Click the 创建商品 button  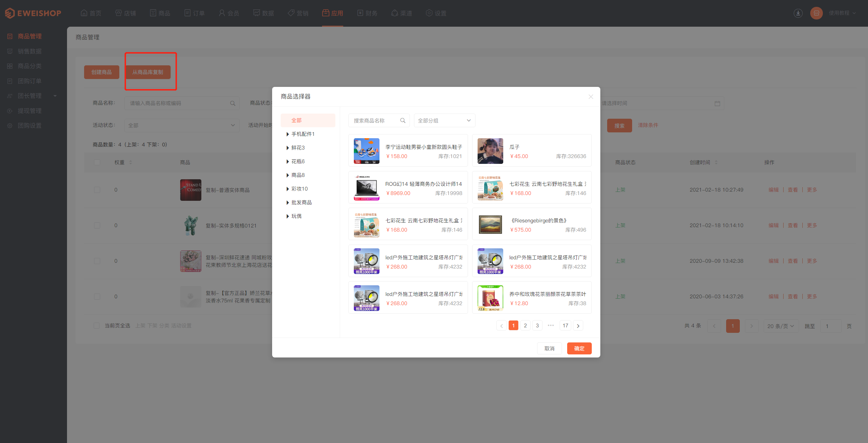[102, 72]
